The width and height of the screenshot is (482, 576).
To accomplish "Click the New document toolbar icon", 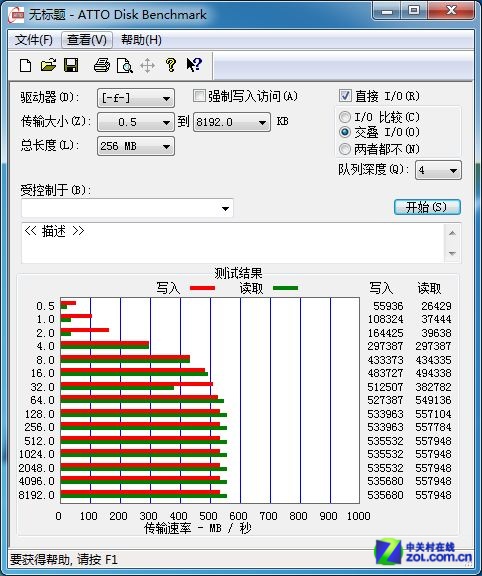I will click(x=25, y=66).
